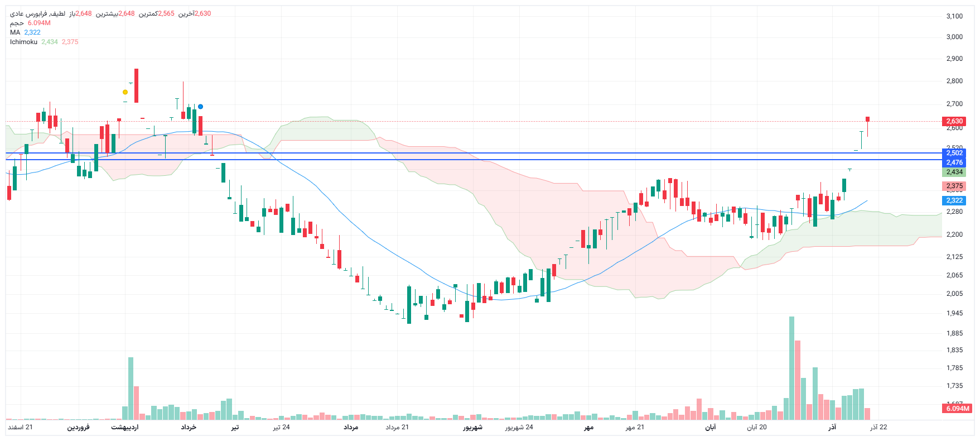Click the green 2,434 Ichimoku axis tag
The width and height of the screenshot is (980, 441).
954,172
